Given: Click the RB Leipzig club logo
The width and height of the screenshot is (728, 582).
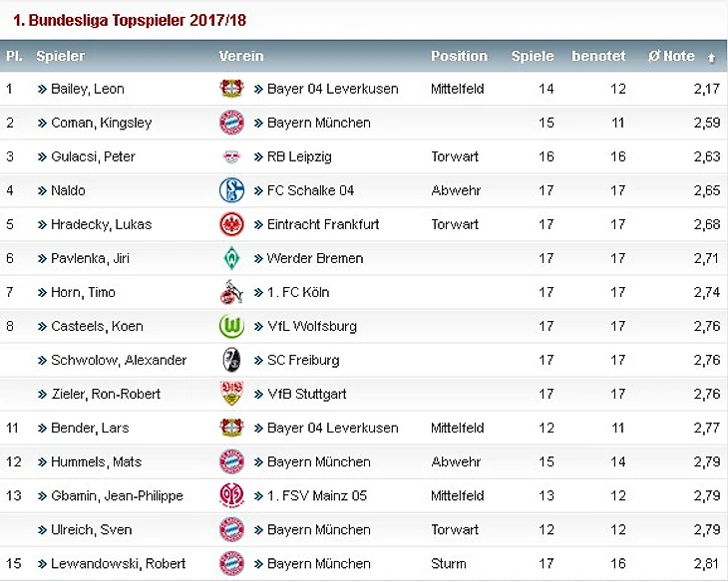Looking at the screenshot, I should tap(231, 156).
